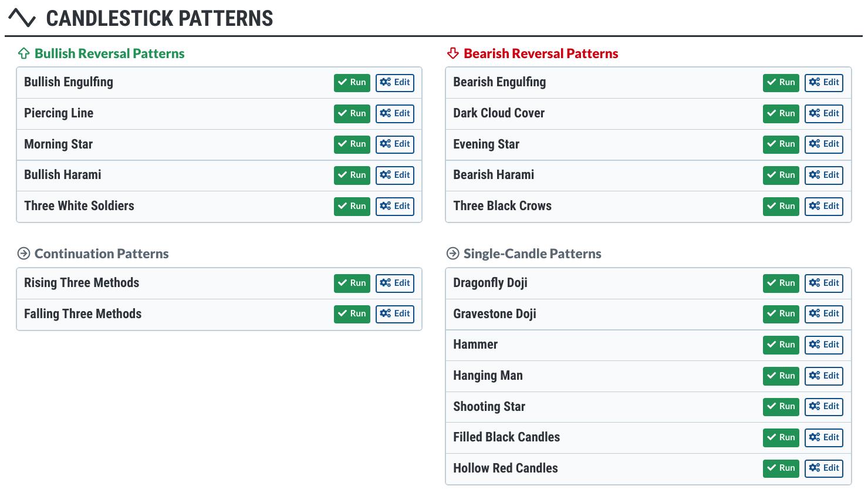Run the Three White Soldiers scan
Screen dimensions: 868x496
[x=352, y=206]
